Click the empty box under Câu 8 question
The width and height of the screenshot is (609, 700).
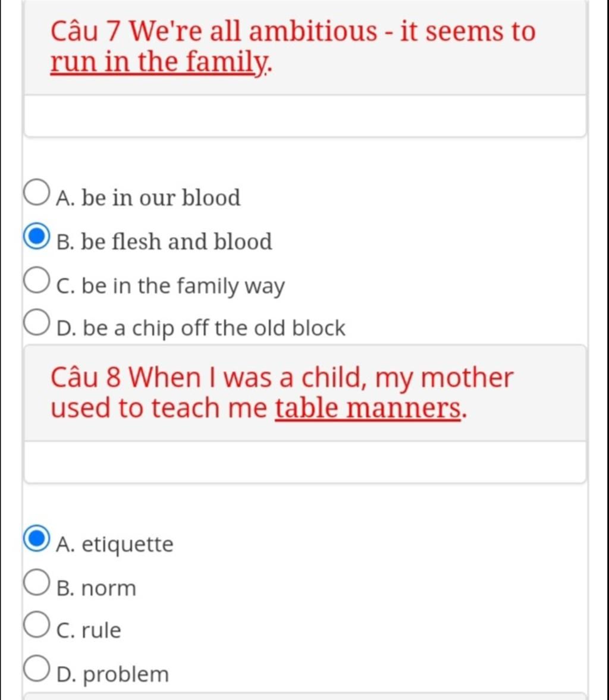click(305, 463)
